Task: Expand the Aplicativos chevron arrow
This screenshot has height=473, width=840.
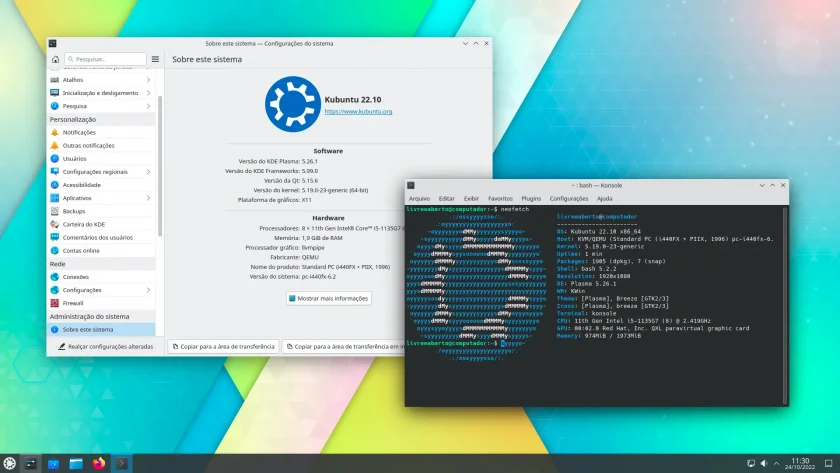Action: coord(148,198)
